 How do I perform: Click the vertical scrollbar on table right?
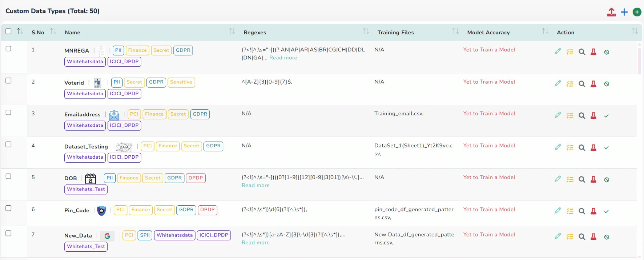639,60
